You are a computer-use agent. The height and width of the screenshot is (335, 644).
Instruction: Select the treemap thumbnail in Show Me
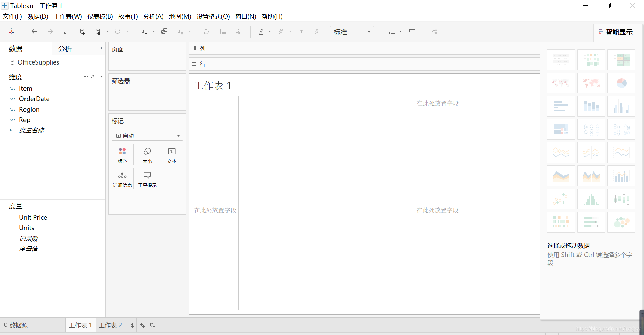pos(561,129)
